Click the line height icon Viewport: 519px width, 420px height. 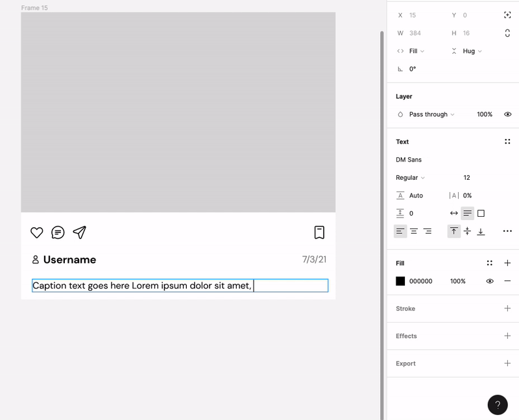pyautogui.click(x=400, y=195)
